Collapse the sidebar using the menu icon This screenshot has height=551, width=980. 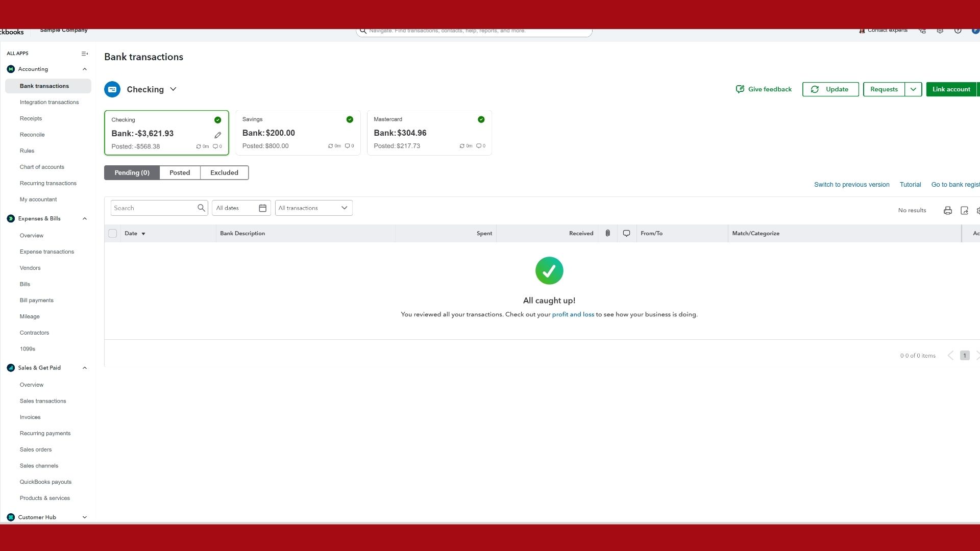tap(85, 54)
